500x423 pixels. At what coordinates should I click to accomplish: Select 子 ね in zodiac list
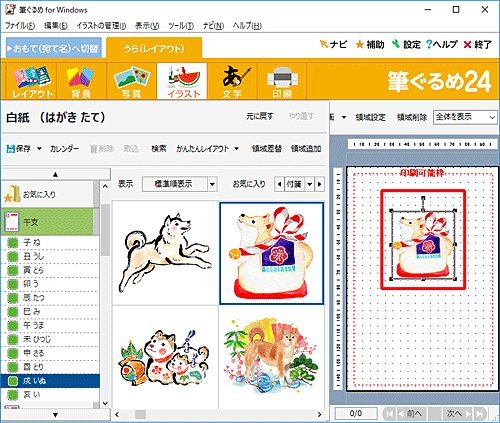[50, 242]
